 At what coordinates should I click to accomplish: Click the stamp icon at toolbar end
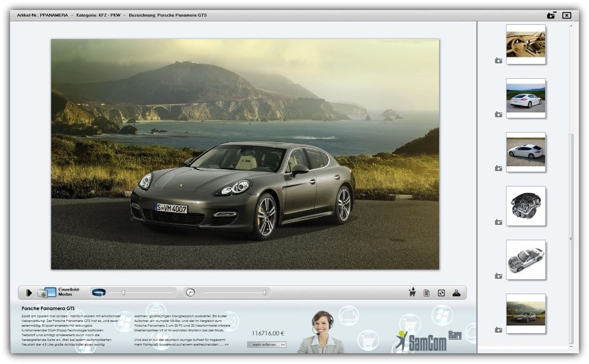point(456,292)
